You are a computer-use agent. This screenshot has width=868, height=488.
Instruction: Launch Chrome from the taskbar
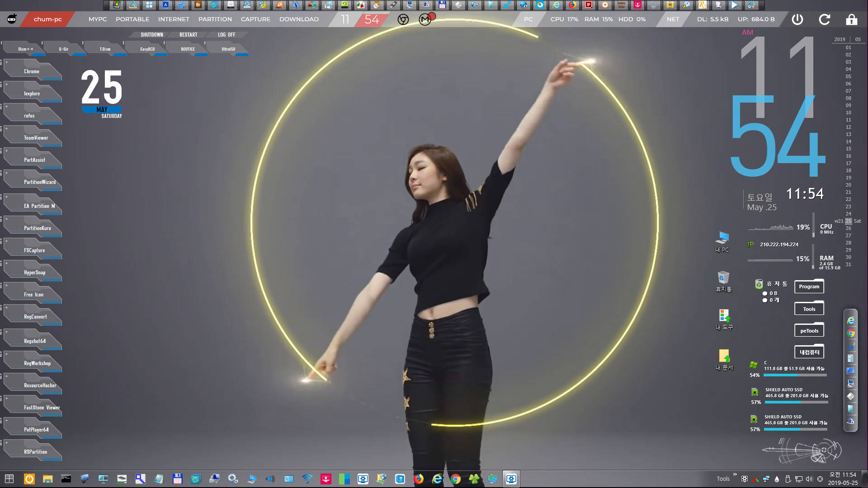(456, 479)
